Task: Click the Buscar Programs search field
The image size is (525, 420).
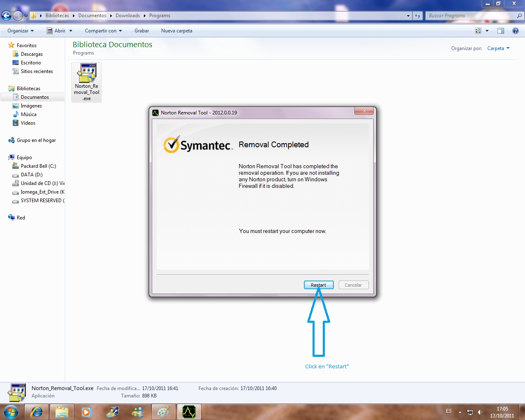Action: click(x=471, y=16)
